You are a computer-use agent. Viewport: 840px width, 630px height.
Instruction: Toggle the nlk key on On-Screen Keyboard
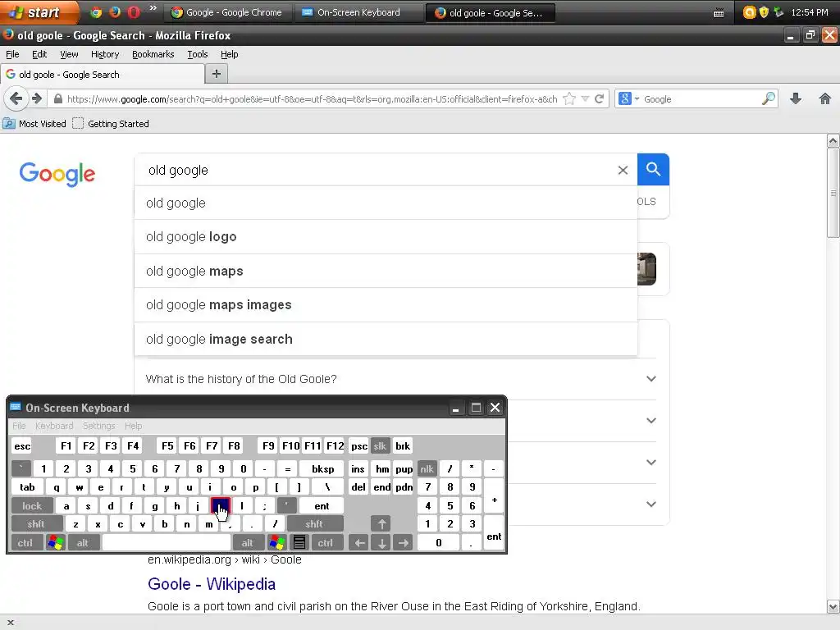coord(427,468)
